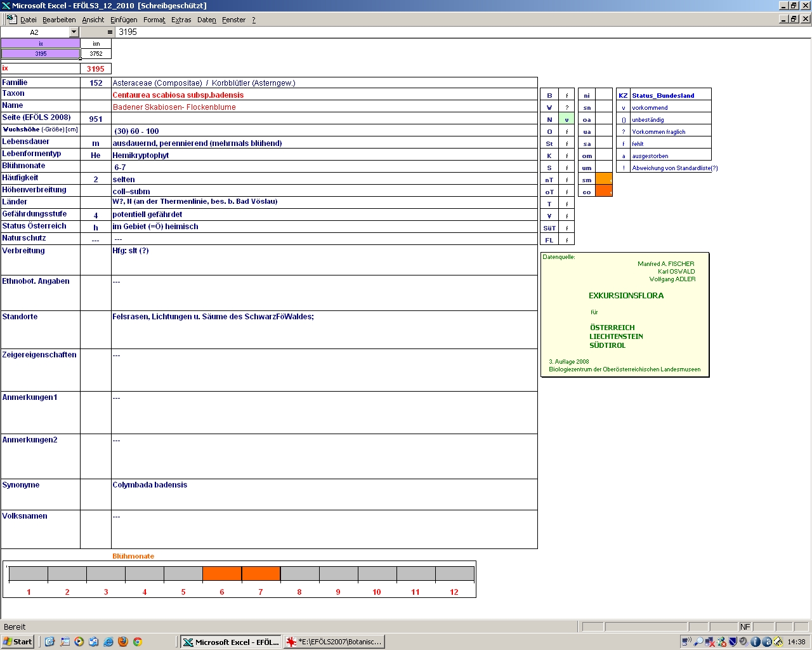Click the grey month 12 bar in Blühmonate
812x650 pixels.
tap(455, 574)
